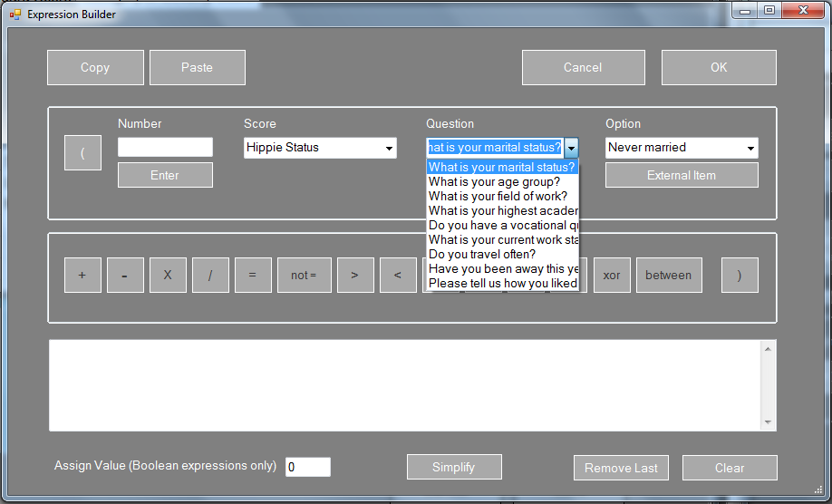Select 'What is your age group?' from list
The height and width of the screenshot is (504, 832).
tap(494, 181)
